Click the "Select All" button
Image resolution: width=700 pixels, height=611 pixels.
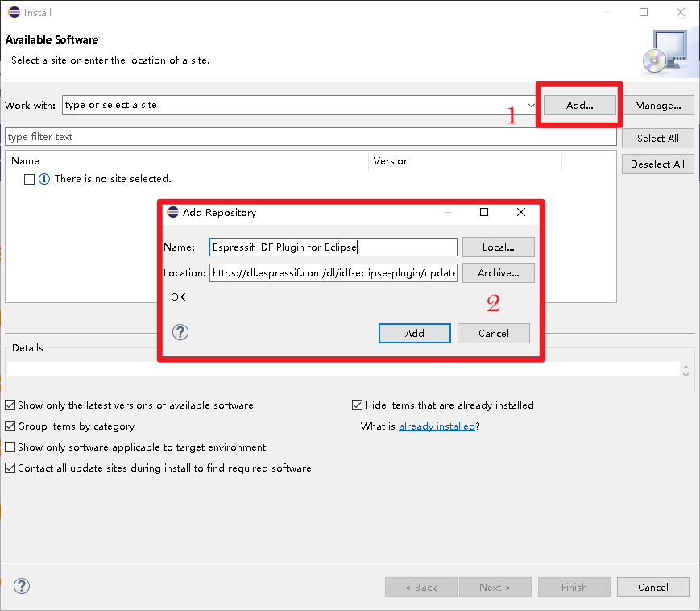657,138
